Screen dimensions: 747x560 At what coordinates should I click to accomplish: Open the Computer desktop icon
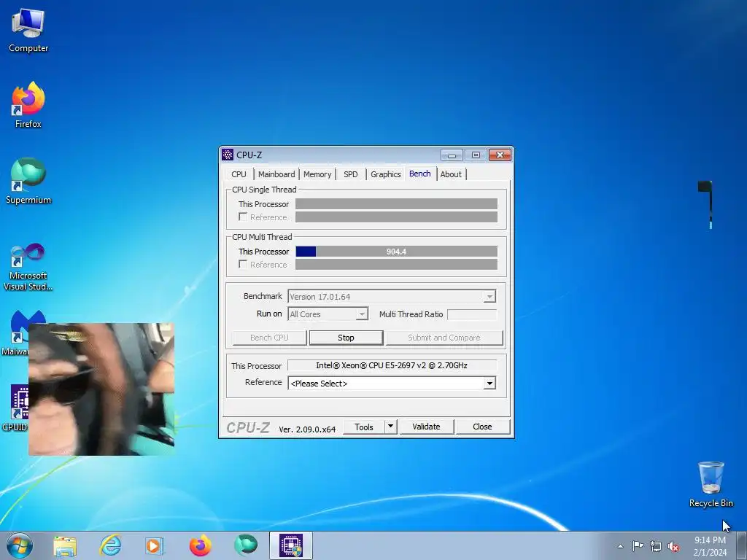coord(28,31)
